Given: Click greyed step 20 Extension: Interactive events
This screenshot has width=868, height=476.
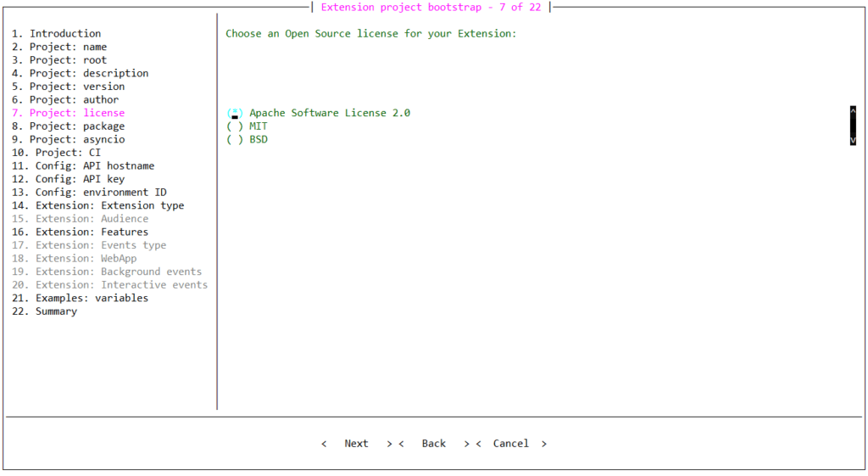Looking at the screenshot, I should 109,285.
